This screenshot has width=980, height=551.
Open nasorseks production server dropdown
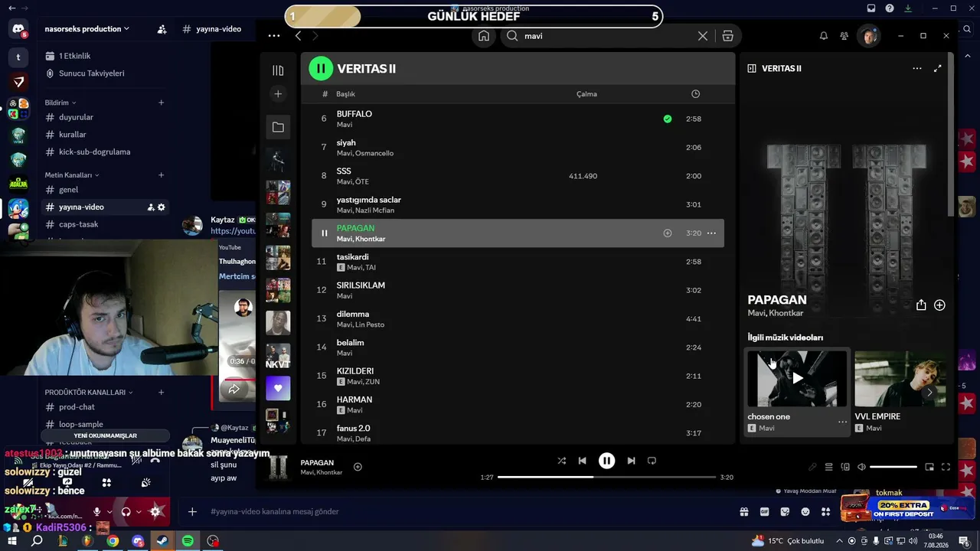pyautogui.click(x=87, y=29)
